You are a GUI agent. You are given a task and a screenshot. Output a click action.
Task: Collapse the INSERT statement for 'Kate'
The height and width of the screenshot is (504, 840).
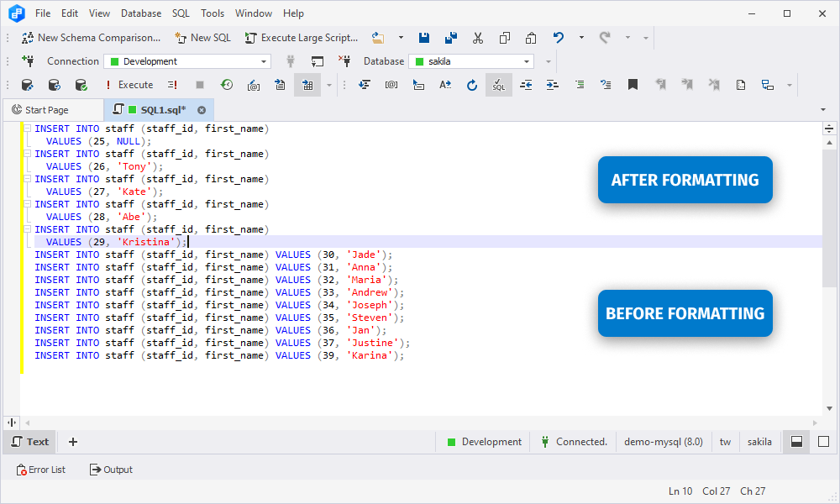click(28, 179)
